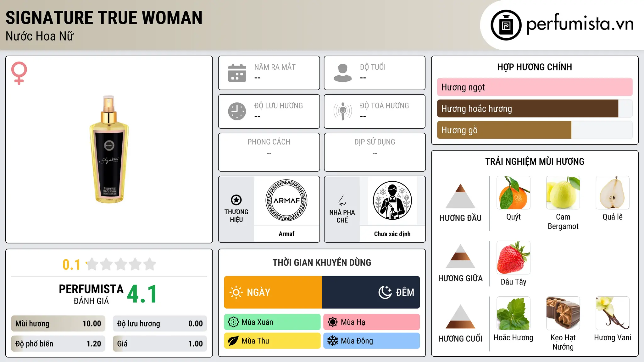The width and height of the screenshot is (644, 362).
Task: Open the Cam Bergamot note image
Action: pyautogui.click(x=563, y=193)
